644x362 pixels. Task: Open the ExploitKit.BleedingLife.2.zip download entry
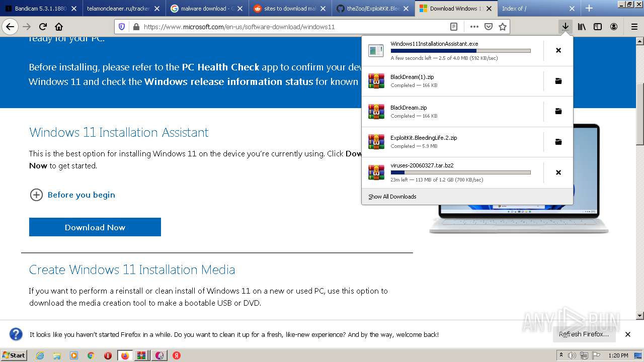452,142
